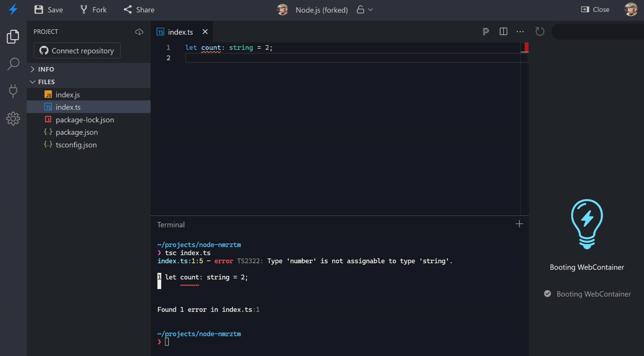Collapse the FILES section in project panel
The width and height of the screenshot is (644, 356).
click(34, 82)
